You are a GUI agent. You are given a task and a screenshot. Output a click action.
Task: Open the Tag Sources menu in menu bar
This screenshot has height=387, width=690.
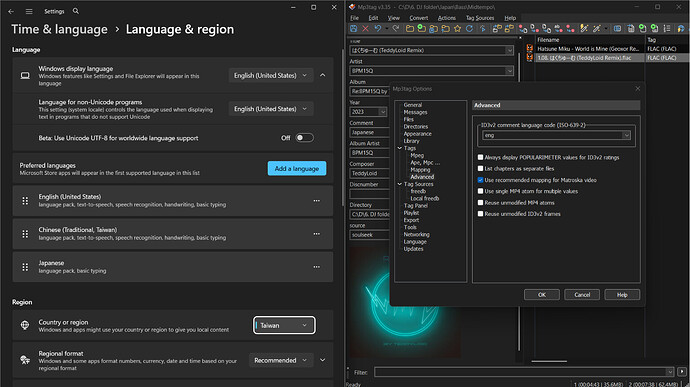[480, 18]
